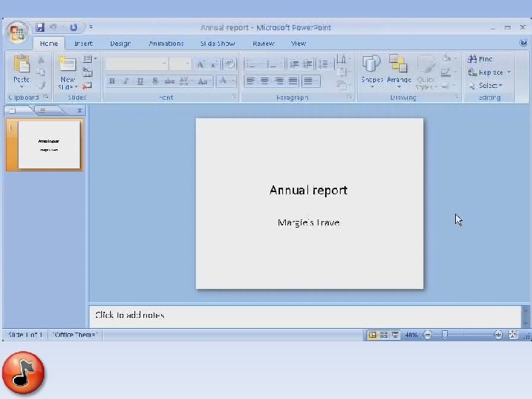Cut selection with the scissors icon

pos(41,60)
